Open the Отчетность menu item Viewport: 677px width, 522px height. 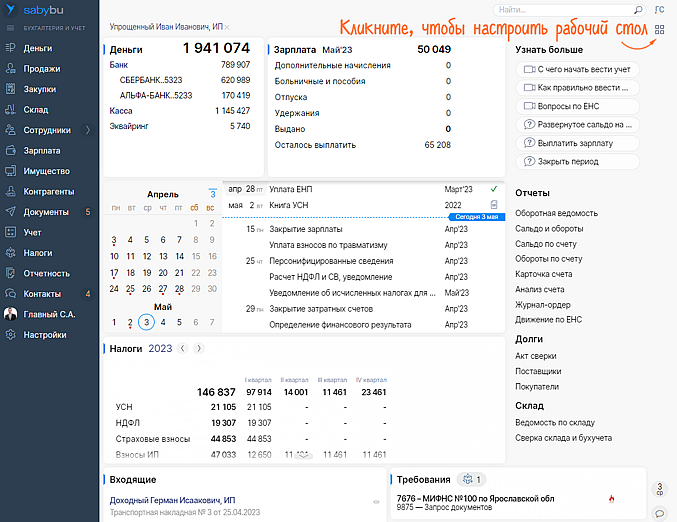[x=46, y=273]
